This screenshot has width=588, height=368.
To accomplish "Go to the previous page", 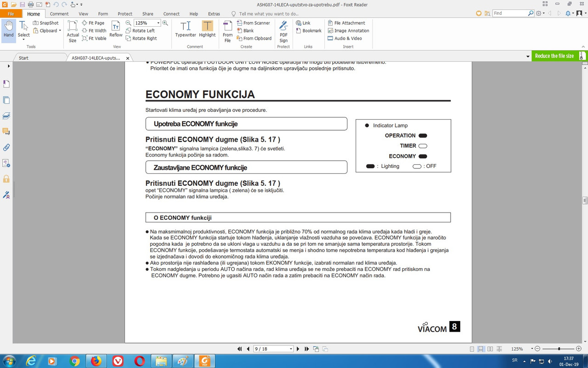I will (x=248, y=349).
